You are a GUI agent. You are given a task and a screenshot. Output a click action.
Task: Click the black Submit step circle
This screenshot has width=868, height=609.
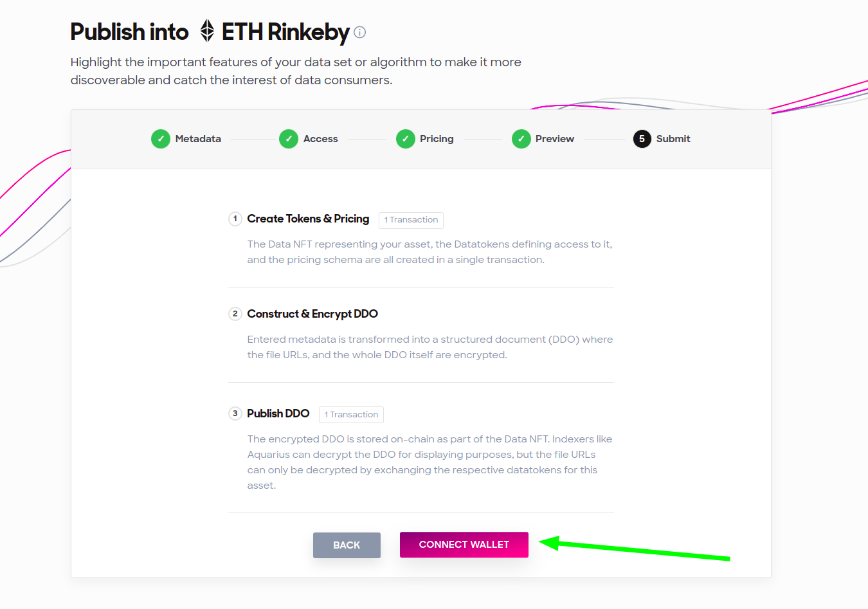641,138
